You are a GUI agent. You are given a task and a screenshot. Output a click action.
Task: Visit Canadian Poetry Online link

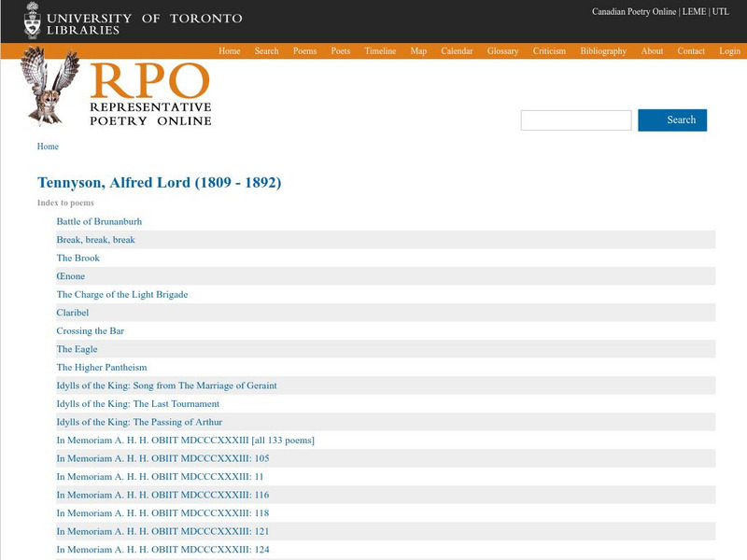634,11
